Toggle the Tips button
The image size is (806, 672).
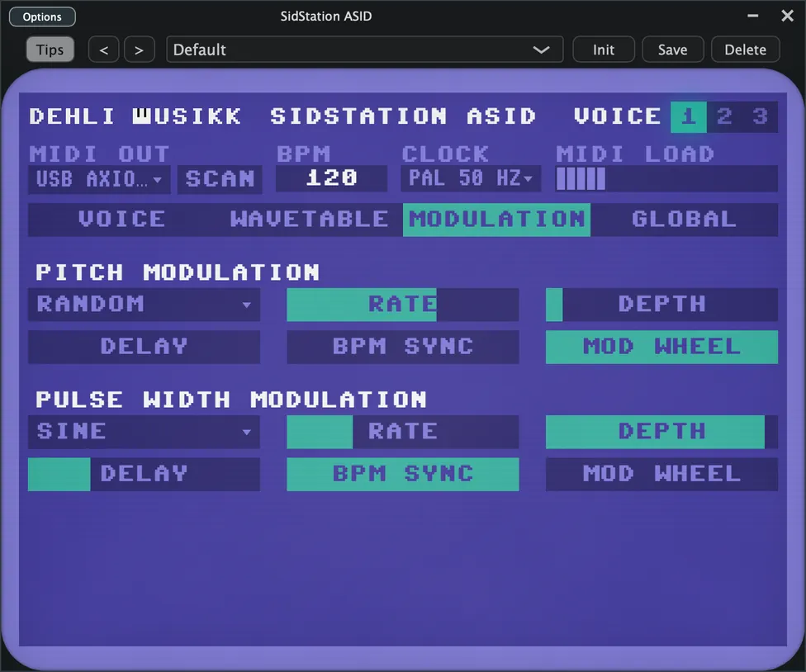click(50, 50)
